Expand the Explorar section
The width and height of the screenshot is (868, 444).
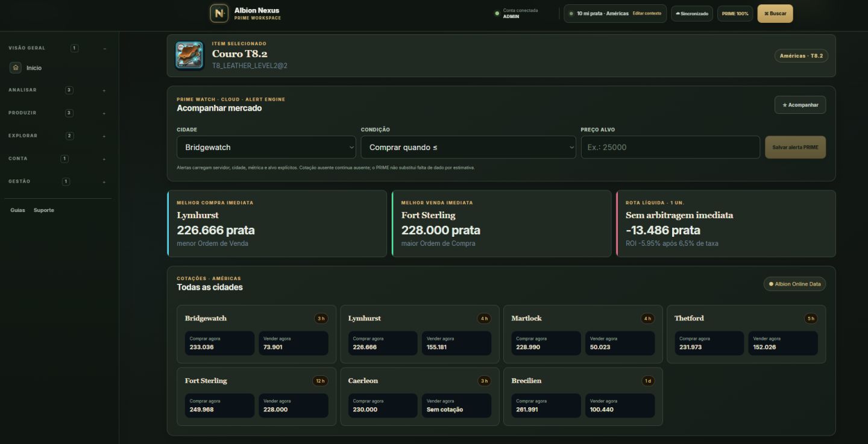104,136
